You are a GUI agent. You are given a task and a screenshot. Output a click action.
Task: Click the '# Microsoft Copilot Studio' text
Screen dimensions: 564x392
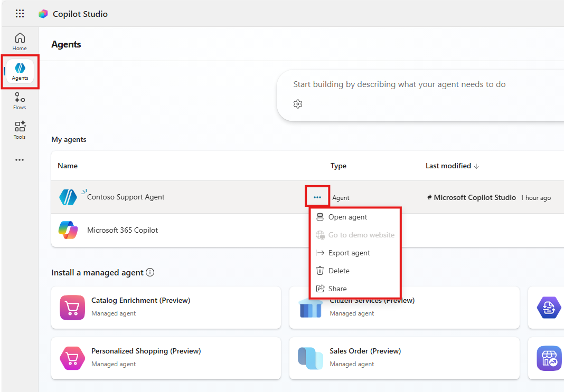coord(471,198)
